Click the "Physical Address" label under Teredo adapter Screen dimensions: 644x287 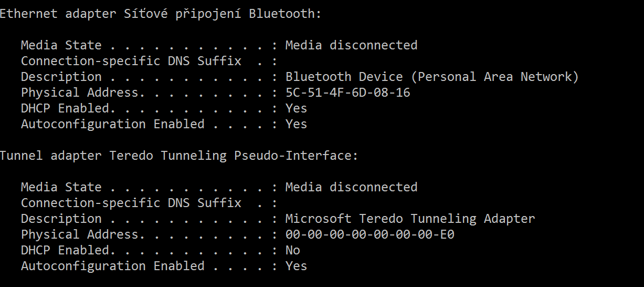pos(79,235)
